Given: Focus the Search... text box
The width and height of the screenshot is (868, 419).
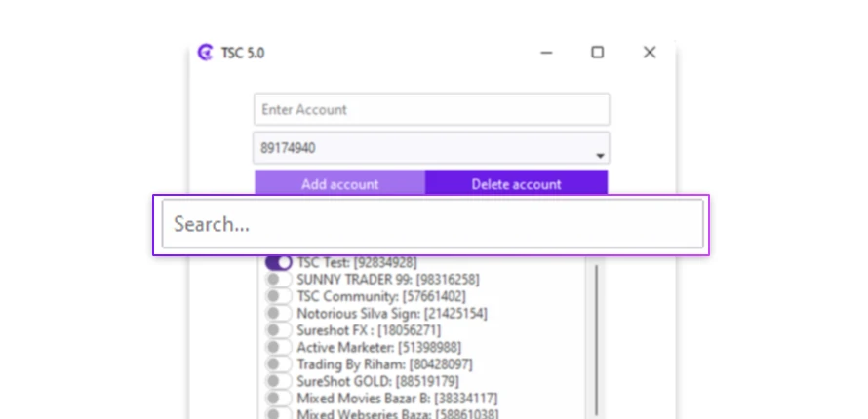Looking at the screenshot, I should point(431,224).
